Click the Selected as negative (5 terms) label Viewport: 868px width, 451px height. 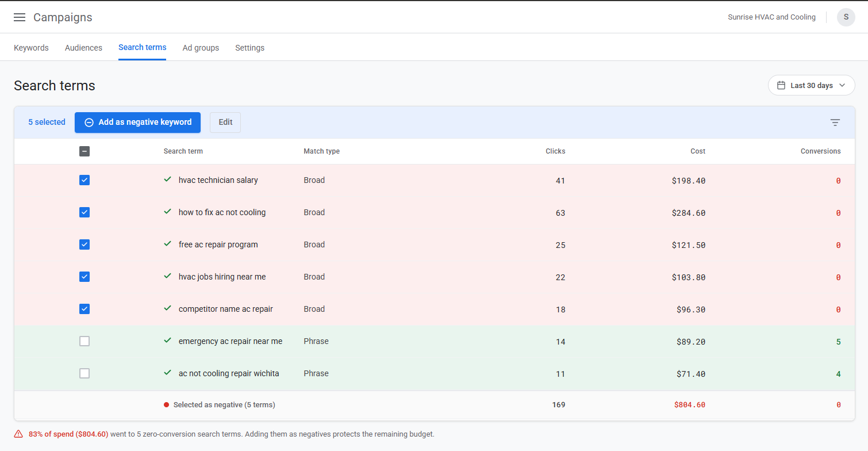tap(224, 405)
